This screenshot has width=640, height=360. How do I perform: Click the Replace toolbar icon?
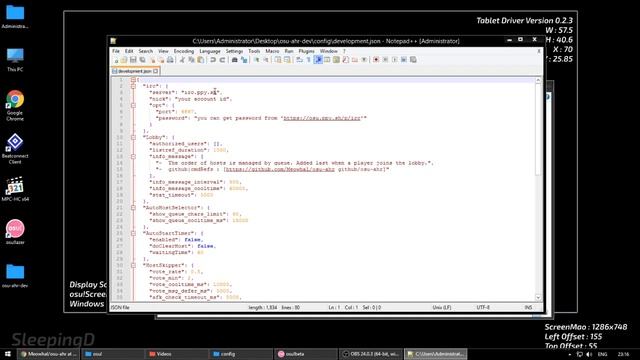click(x=244, y=60)
